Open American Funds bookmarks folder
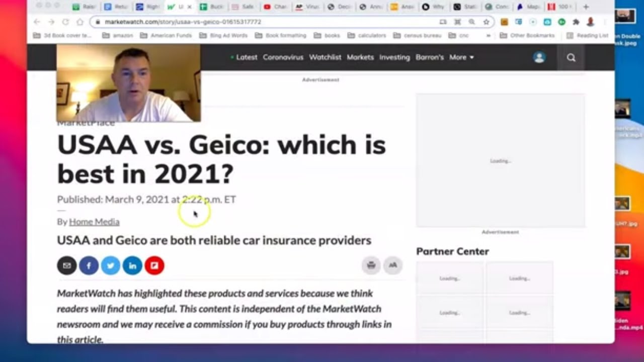644x362 pixels. [x=167, y=36]
